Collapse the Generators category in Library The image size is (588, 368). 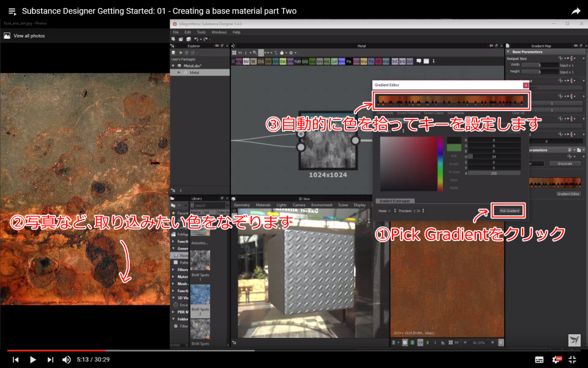point(173,248)
